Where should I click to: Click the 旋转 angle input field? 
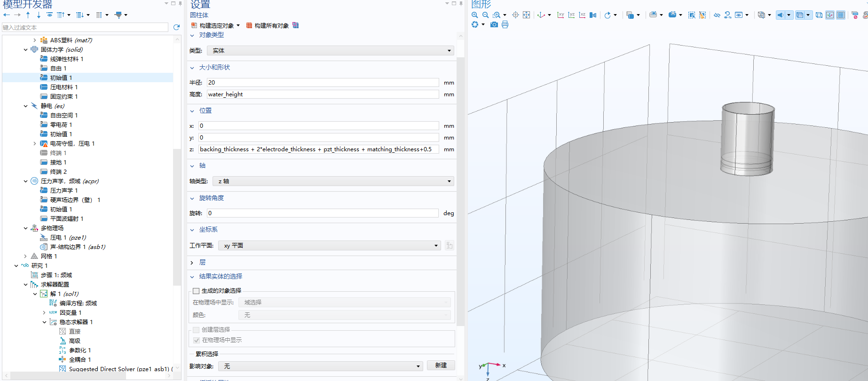(x=323, y=213)
